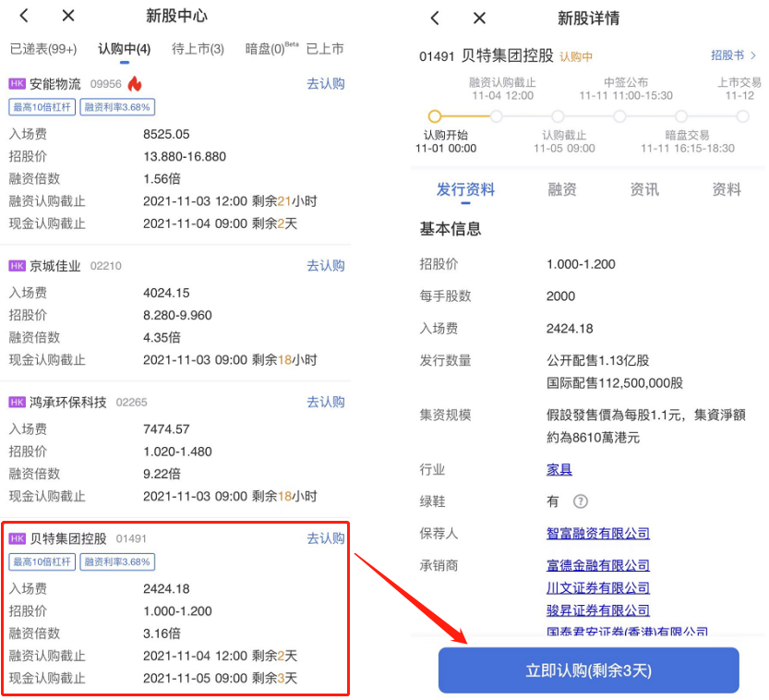Screen dimensions: 769x700
Task: Tap the 入场费 value 8525.05
Action: (x=166, y=134)
